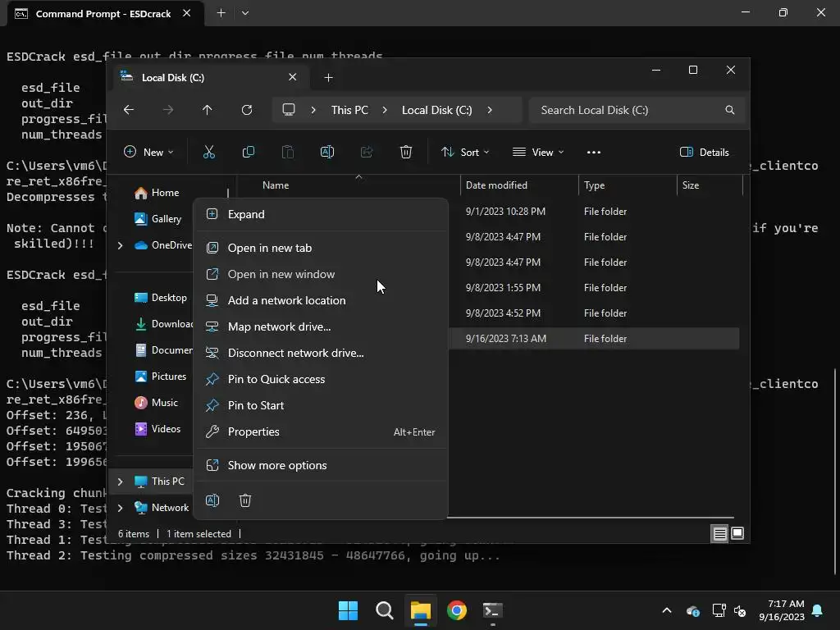Open taskbar Search
The image size is (840, 630).
pyautogui.click(x=385, y=610)
